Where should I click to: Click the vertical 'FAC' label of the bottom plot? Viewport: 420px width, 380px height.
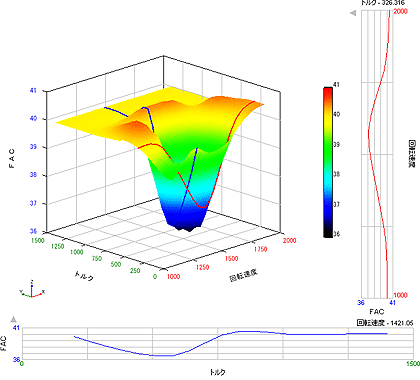pos(4,343)
